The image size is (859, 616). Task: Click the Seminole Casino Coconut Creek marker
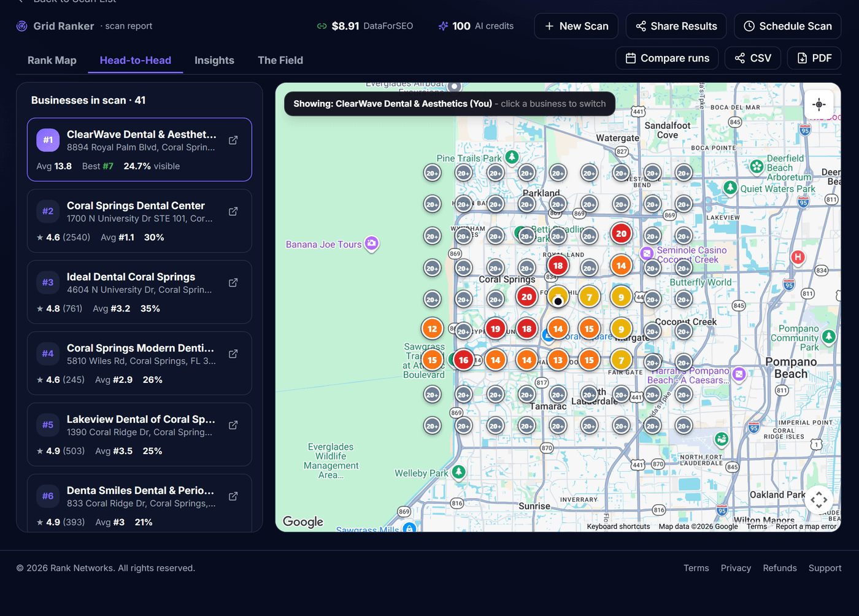coord(647,253)
